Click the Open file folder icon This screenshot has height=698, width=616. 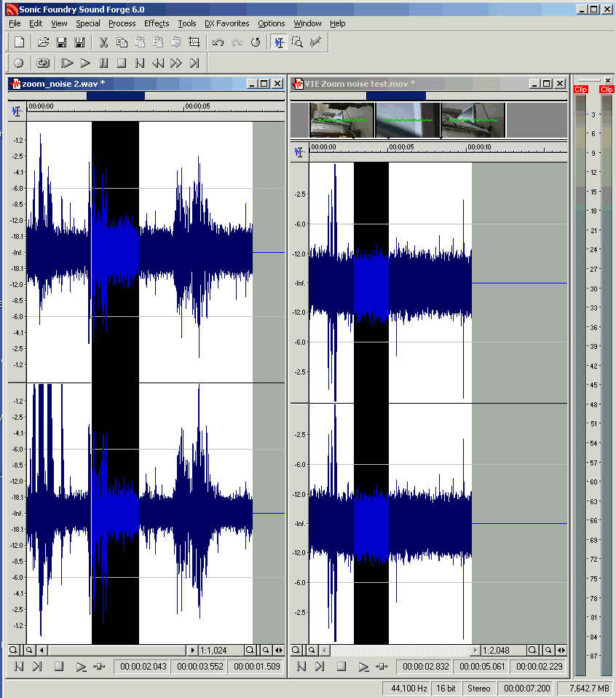[44, 42]
